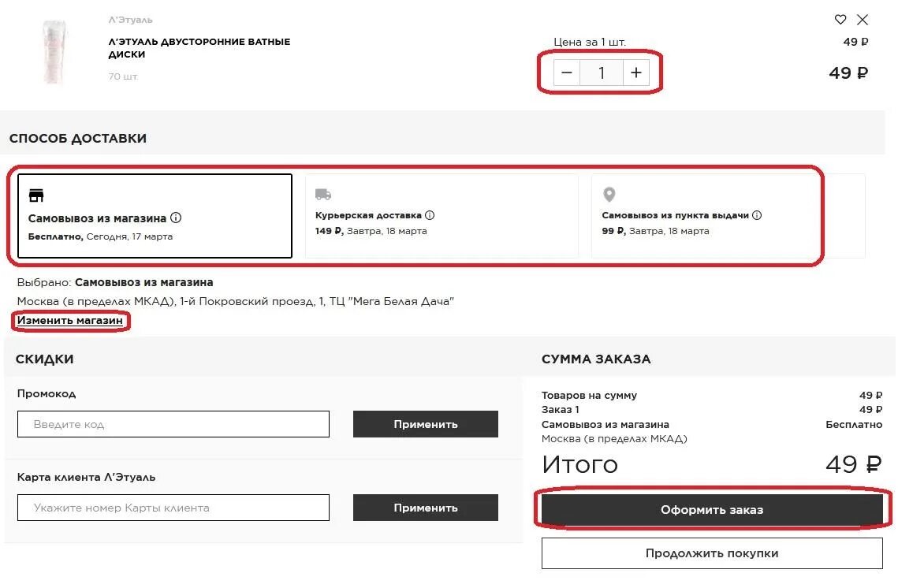Decrease quantity with minus button
The height and width of the screenshot is (588, 898).
[x=567, y=73]
